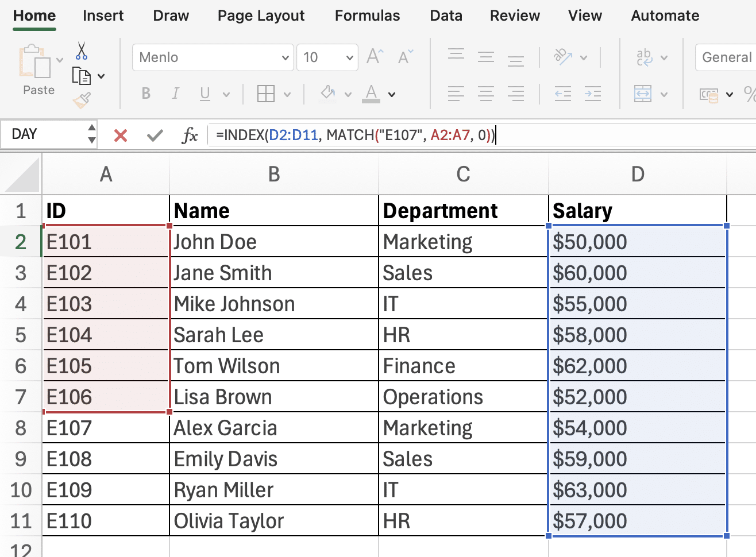Open the Formulas tab
Screen dimensions: 756x557
pos(367,16)
